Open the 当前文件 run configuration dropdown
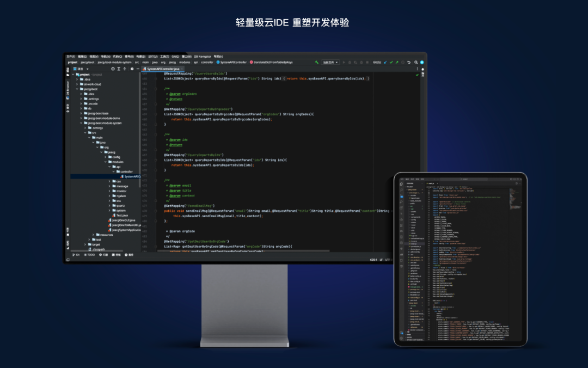Screen dimensions: 588x368 click(330, 62)
